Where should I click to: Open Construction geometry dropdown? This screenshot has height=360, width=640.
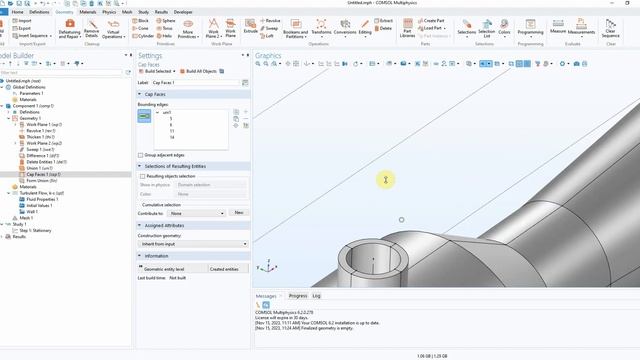coord(193,244)
